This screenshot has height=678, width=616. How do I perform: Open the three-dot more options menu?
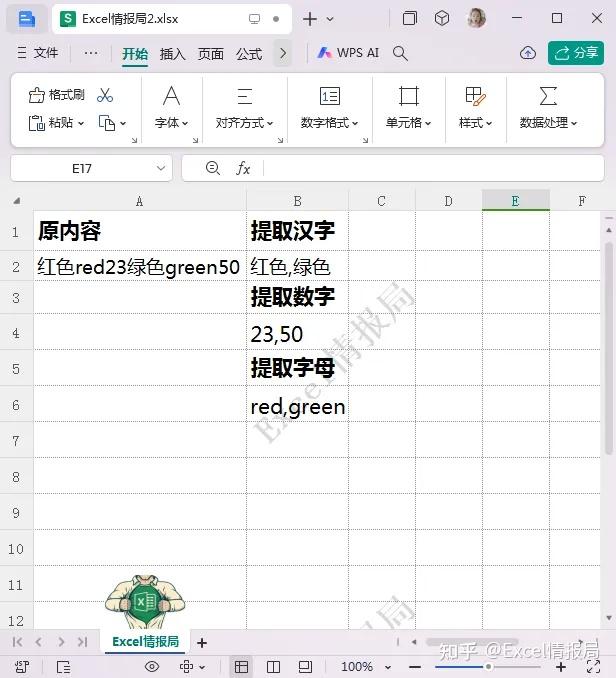pyautogui.click(x=91, y=53)
